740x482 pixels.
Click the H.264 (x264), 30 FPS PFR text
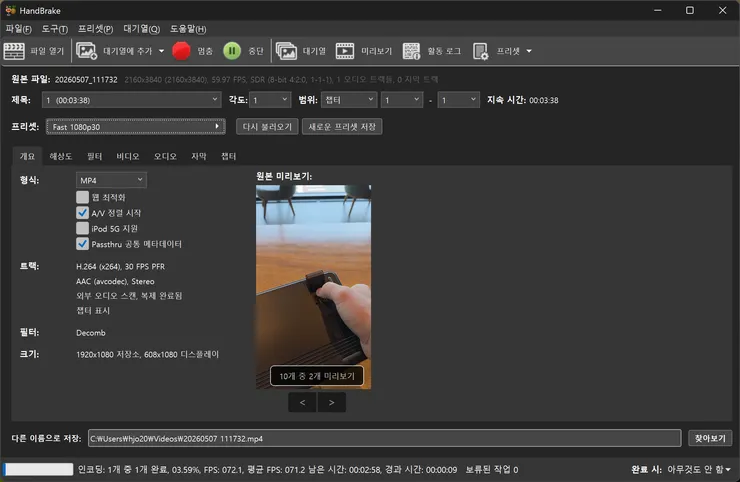tap(120, 266)
